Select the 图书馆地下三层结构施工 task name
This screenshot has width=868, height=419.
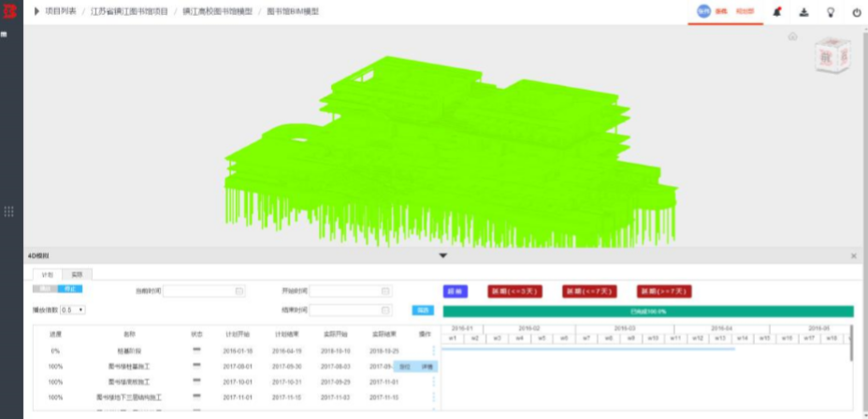(129, 397)
